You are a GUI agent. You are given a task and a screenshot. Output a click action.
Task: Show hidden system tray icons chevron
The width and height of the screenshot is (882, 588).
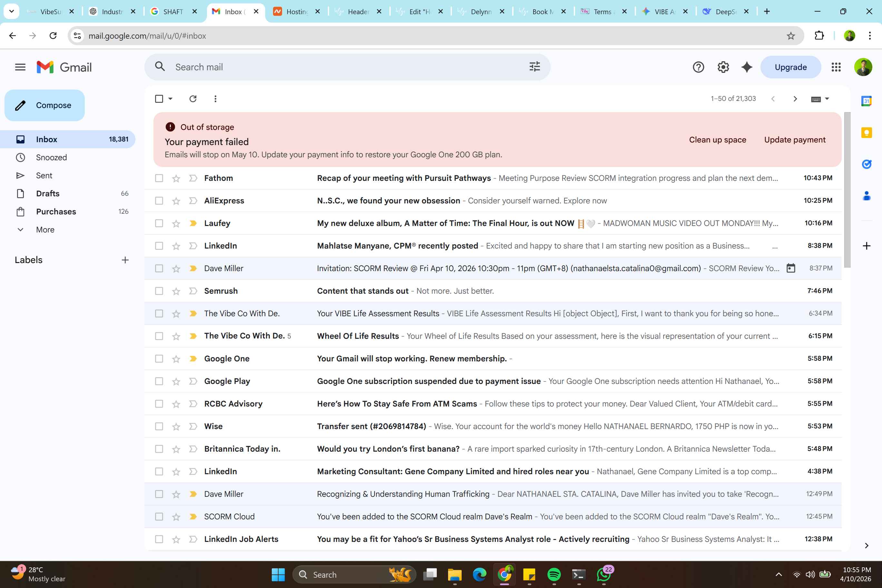tap(779, 574)
